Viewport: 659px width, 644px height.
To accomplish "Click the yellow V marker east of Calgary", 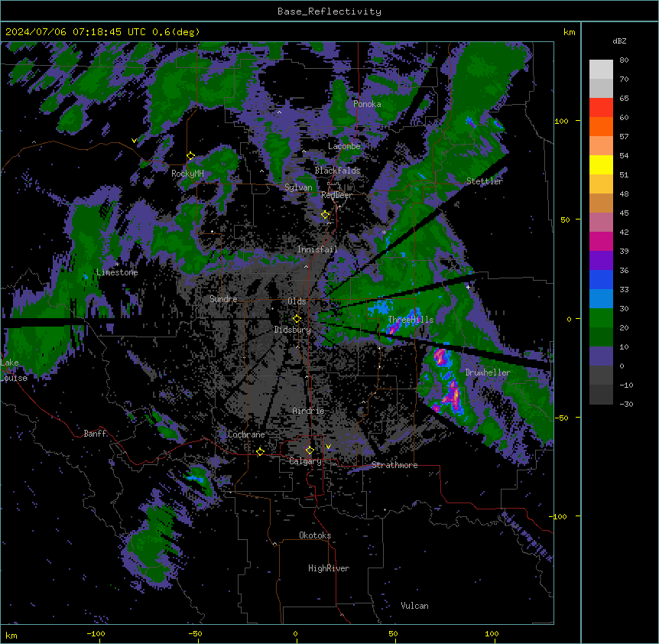I will point(328,447).
